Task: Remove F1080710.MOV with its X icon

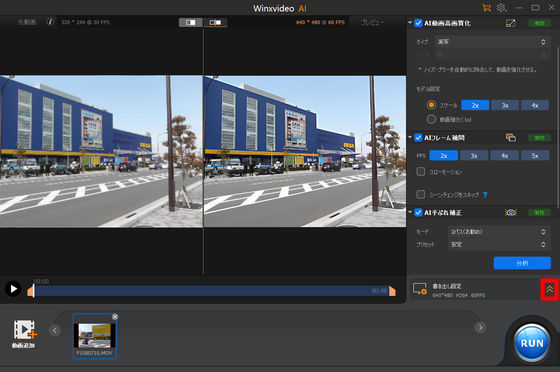Action: 115,317
